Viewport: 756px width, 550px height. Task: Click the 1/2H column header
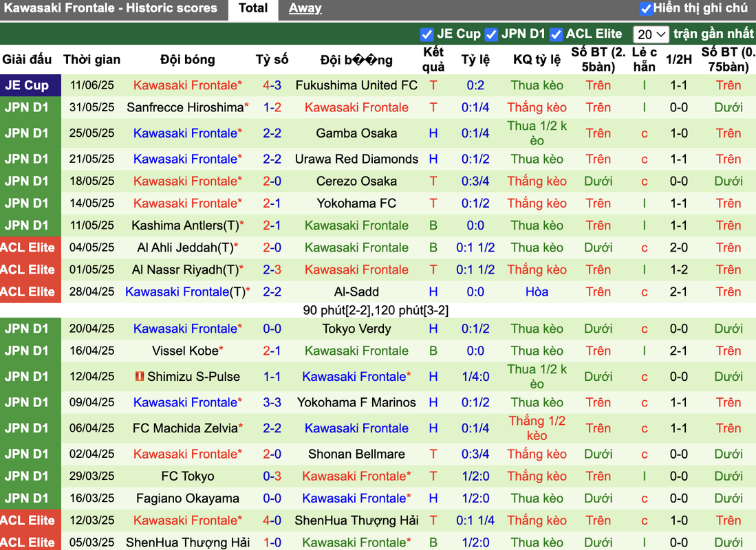(x=678, y=60)
